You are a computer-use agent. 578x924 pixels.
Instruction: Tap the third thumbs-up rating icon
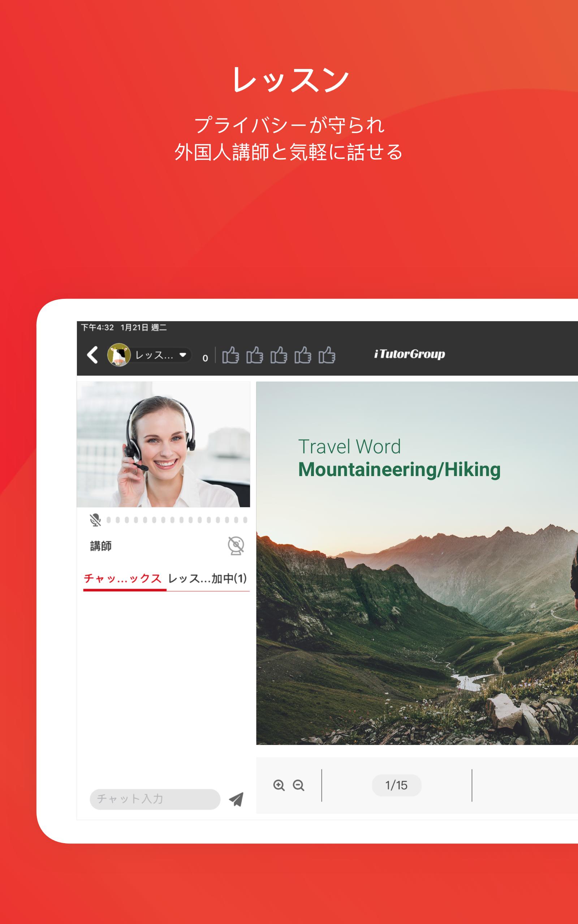(x=279, y=355)
